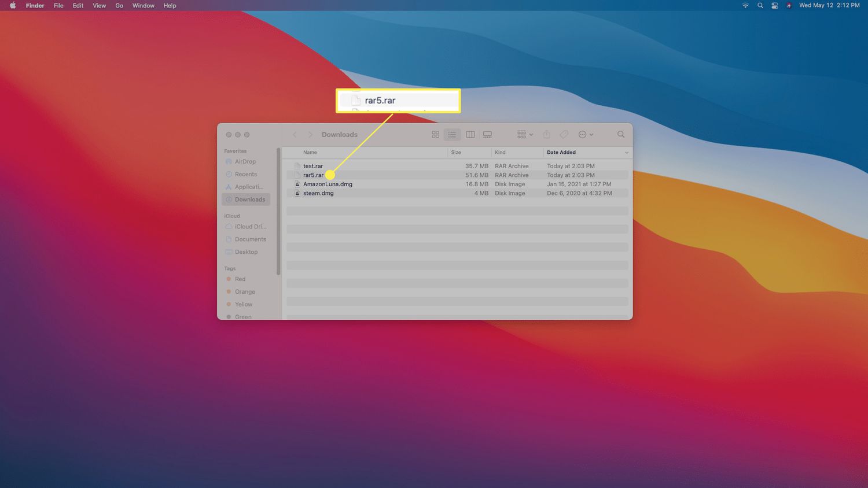Open the View menu

tap(100, 6)
